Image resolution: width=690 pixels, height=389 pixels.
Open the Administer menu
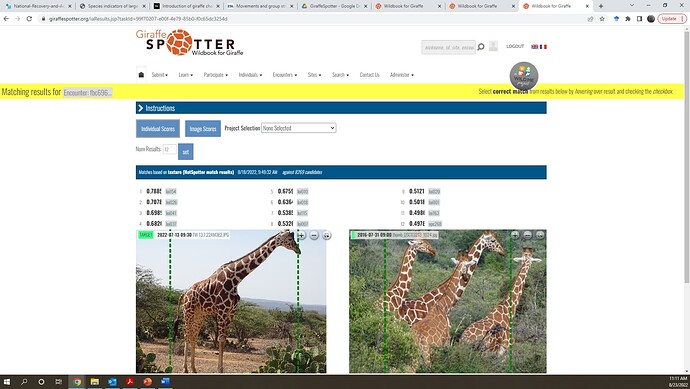pyautogui.click(x=402, y=75)
